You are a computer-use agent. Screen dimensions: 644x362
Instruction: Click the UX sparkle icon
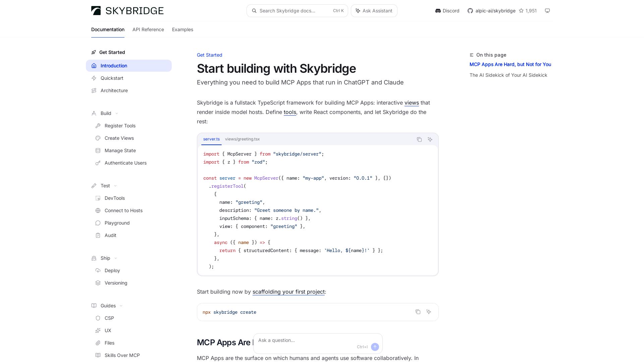coord(98,330)
